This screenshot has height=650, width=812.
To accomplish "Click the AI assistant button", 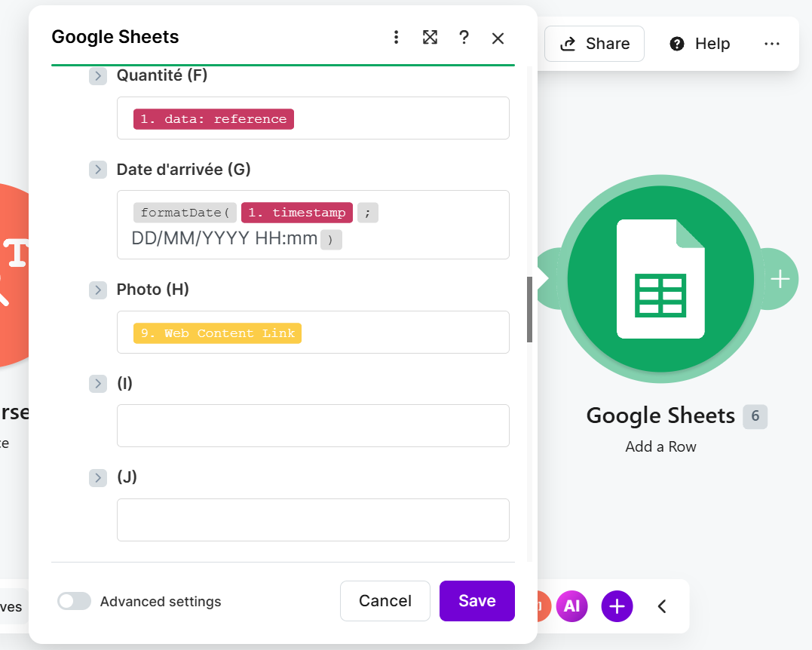I will point(571,606).
